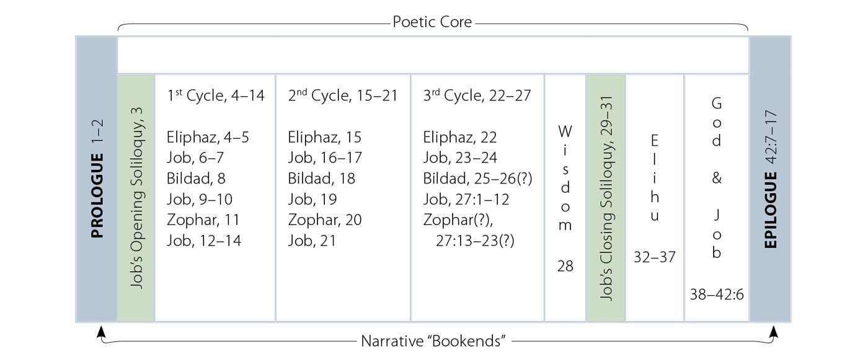This screenshot has height=364, width=868.
Task: Click the 27:13–23(?) reference
Action: click(x=476, y=241)
